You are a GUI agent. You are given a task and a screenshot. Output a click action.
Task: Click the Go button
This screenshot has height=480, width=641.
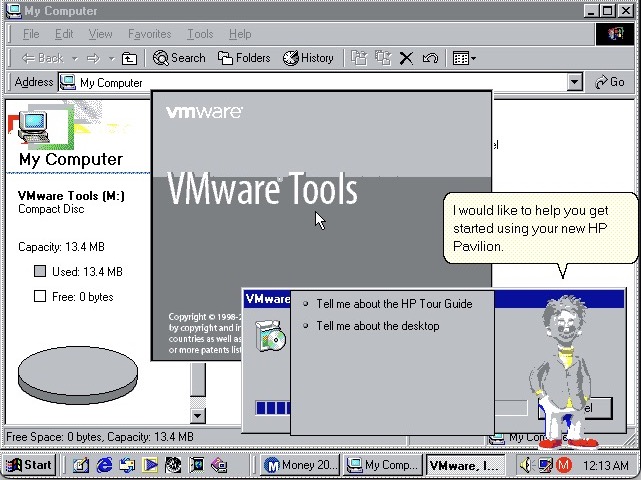coord(610,82)
